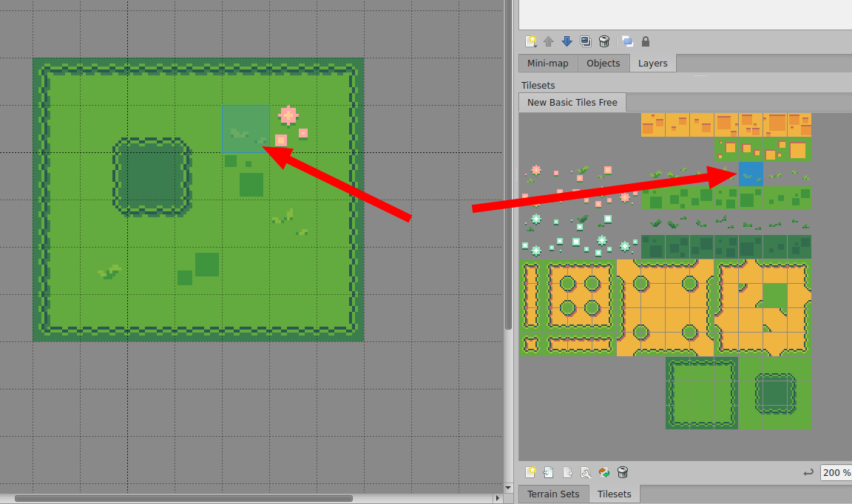The image size is (852, 504).
Task: Switch to the Terrain Sets tab
Action: tap(553, 494)
